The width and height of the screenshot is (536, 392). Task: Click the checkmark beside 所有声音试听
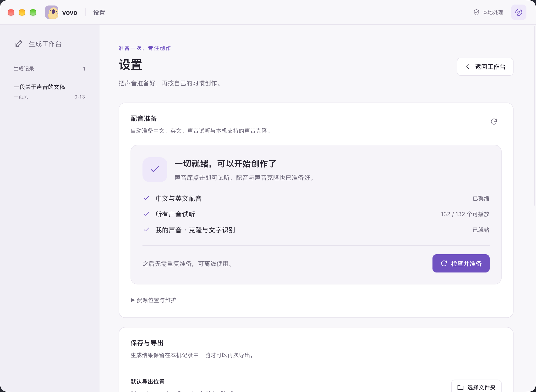tap(147, 214)
